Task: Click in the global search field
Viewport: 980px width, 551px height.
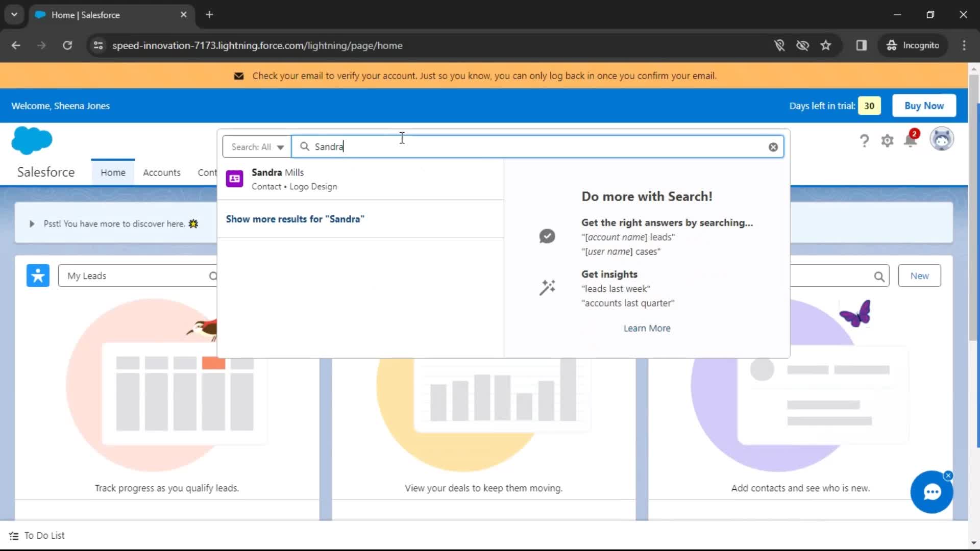Action: click(x=537, y=147)
